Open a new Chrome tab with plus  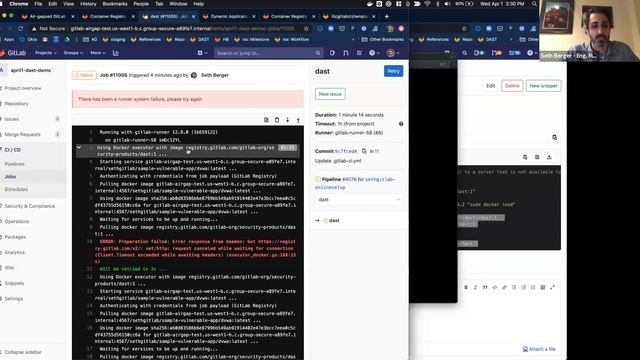(387, 17)
